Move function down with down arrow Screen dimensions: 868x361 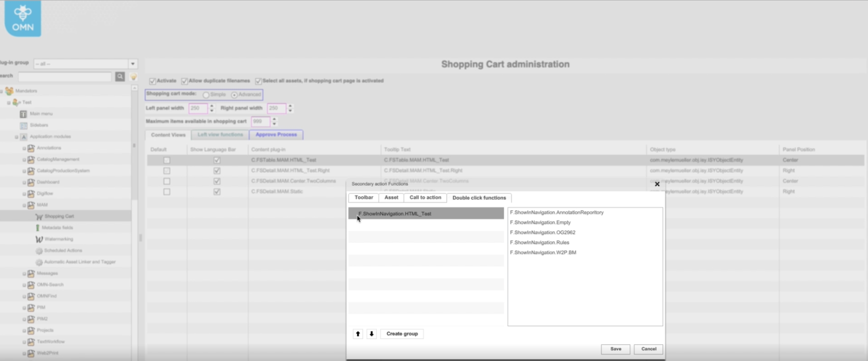(372, 334)
